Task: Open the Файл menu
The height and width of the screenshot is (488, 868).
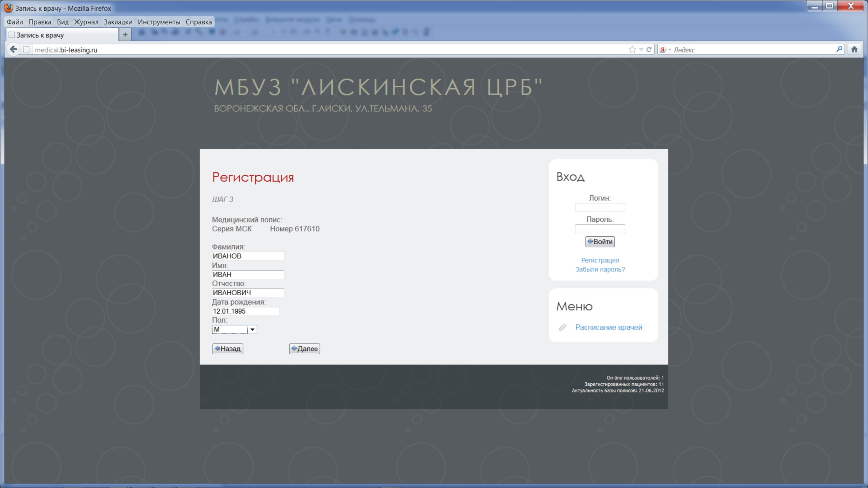Action: point(15,22)
